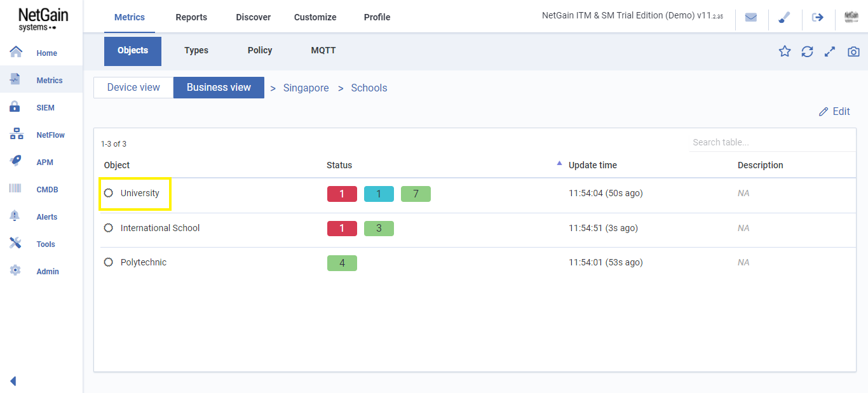Open the Admin gear icon
This screenshot has width=868, height=393.
[x=16, y=270]
